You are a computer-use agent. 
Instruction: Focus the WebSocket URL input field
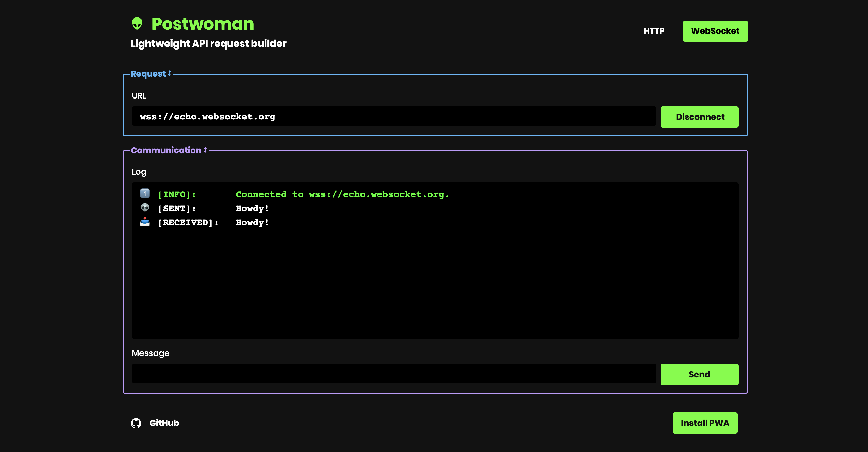(x=394, y=117)
